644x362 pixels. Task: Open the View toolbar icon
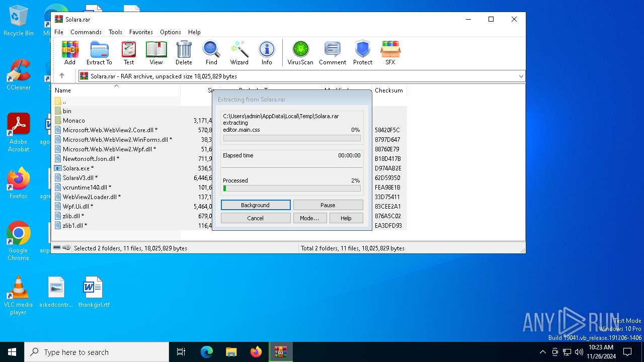(x=156, y=53)
